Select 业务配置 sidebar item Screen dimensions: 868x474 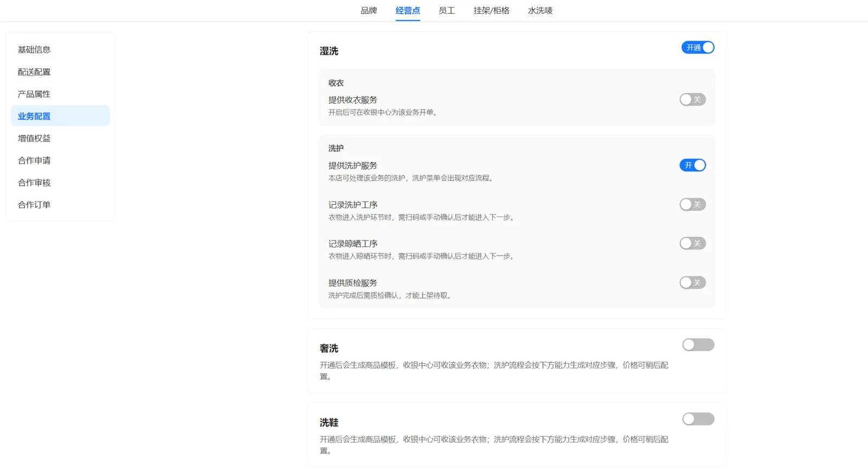[x=60, y=116]
